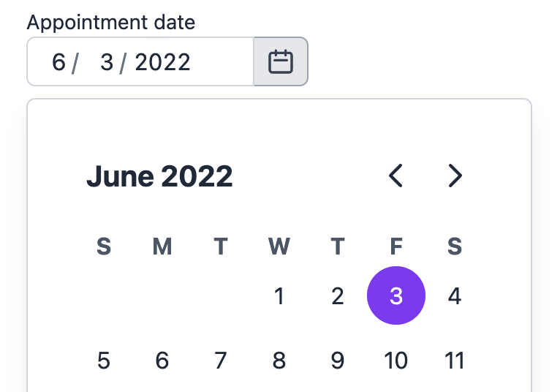Viewport: 560px width, 392px height.
Task: Pick June 7 in the calendar
Action: [220, 361]
